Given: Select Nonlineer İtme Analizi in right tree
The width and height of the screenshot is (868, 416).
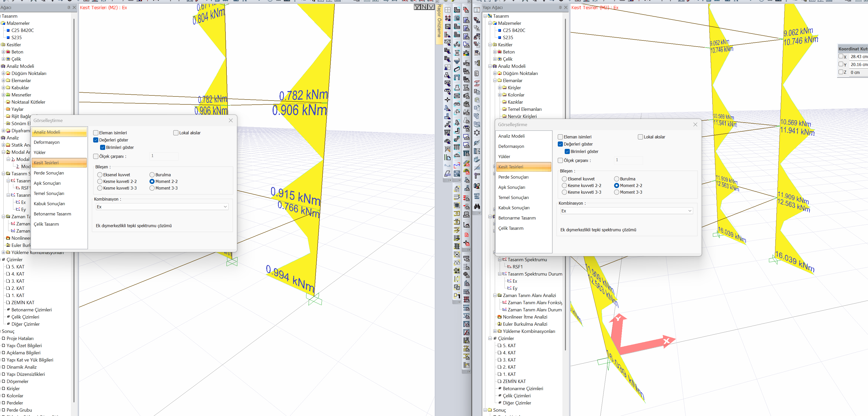Looking at the screenshot, I should [x=525, y=317].
